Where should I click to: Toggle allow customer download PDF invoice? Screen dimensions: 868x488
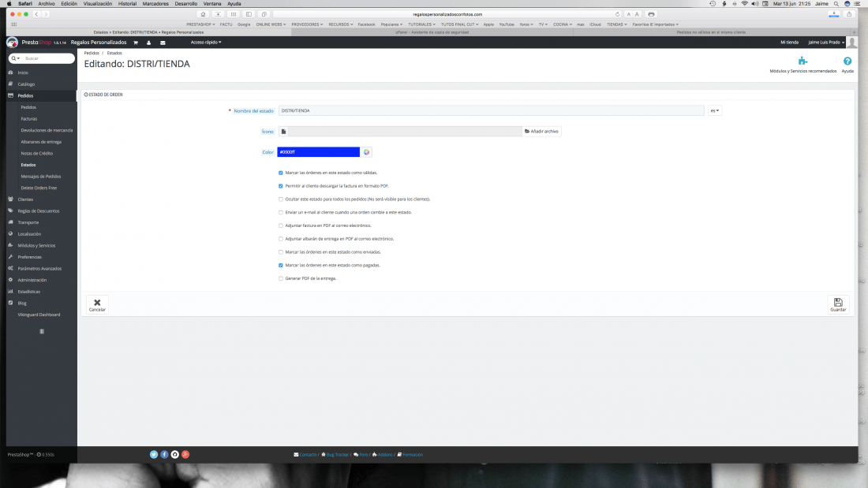[x=281, y=187]
